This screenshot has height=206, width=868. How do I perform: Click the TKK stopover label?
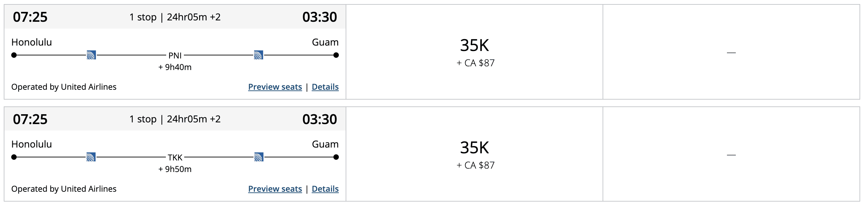[x=175, y=157]
